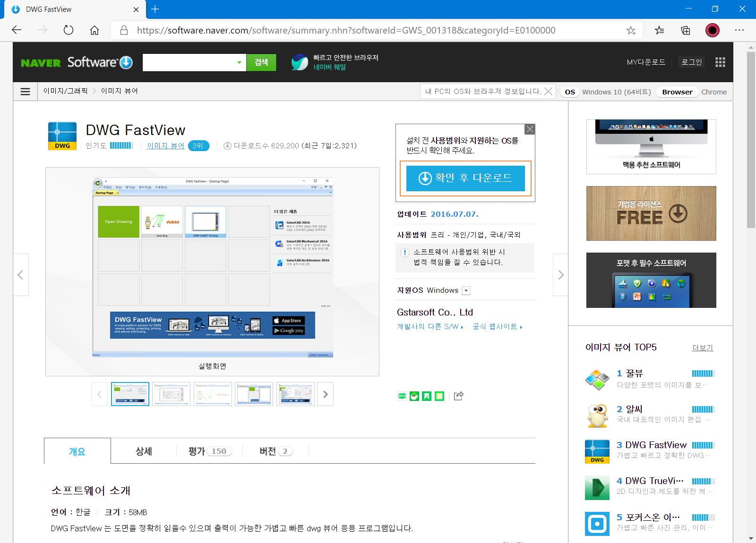Screen dimensions: 756x543
Task: Click the DWG FastView app icon beside title
Action: tap(62, 136)
